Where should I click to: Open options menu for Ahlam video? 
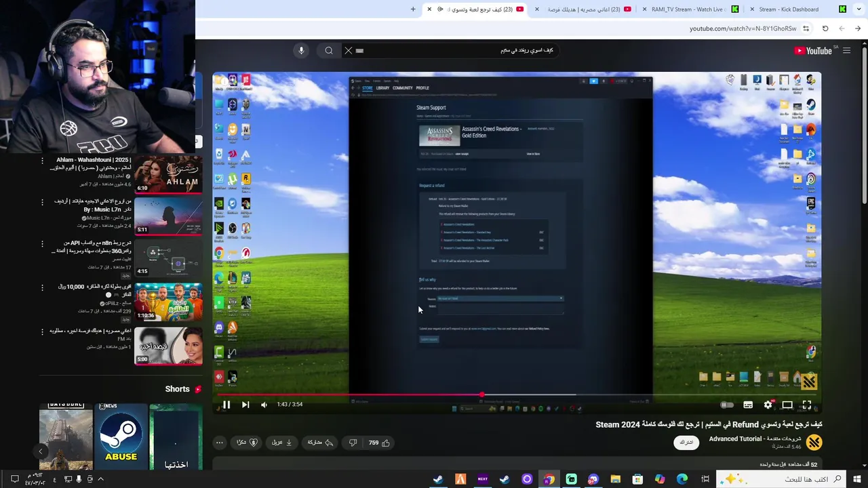pos(42,161)
